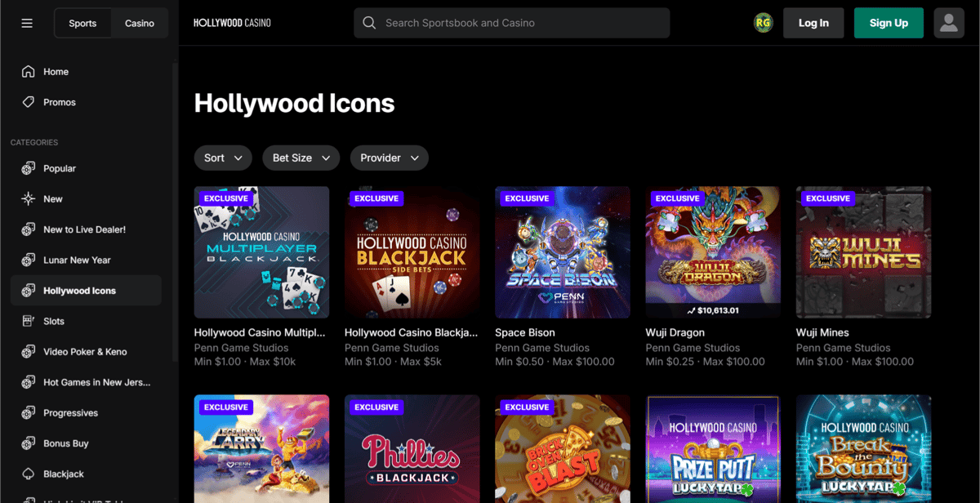Click the Progressives category icon

click(x=29, y=413)
